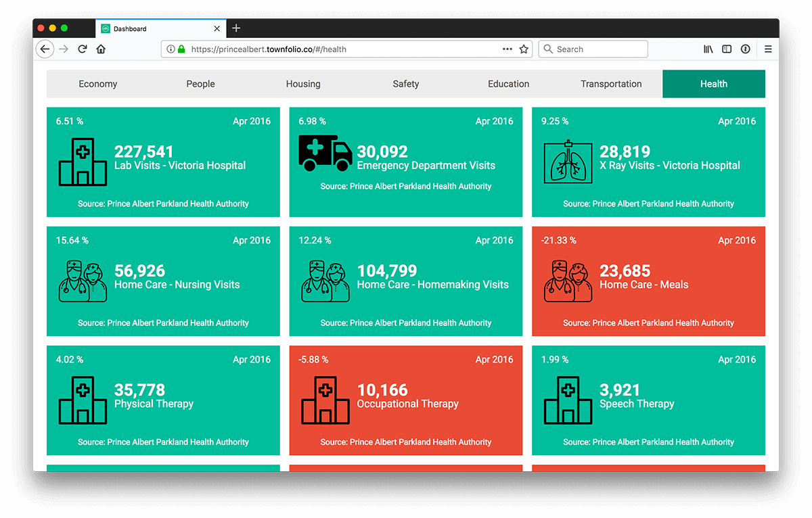Click hospital icon on Speech Therapy card
Viewport: 812px width, 518px height.
pyautogui.click(x=568, y=400)
